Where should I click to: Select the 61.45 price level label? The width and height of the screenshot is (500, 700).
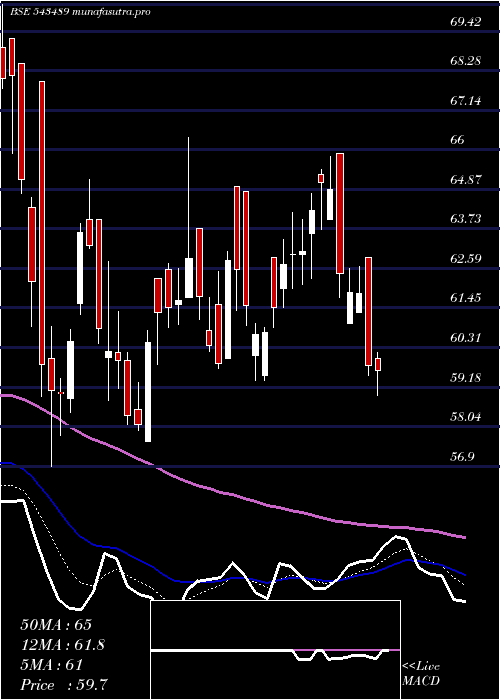[466, 298]
